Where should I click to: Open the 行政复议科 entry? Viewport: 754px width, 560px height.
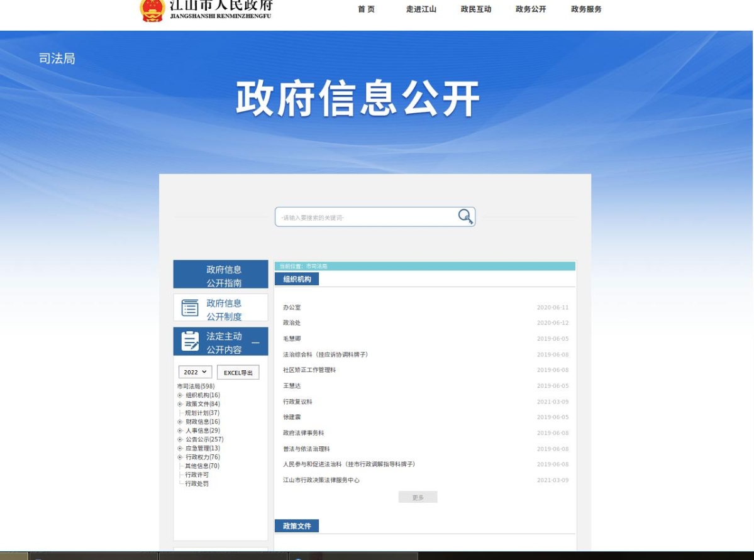(x=297, y=402)
